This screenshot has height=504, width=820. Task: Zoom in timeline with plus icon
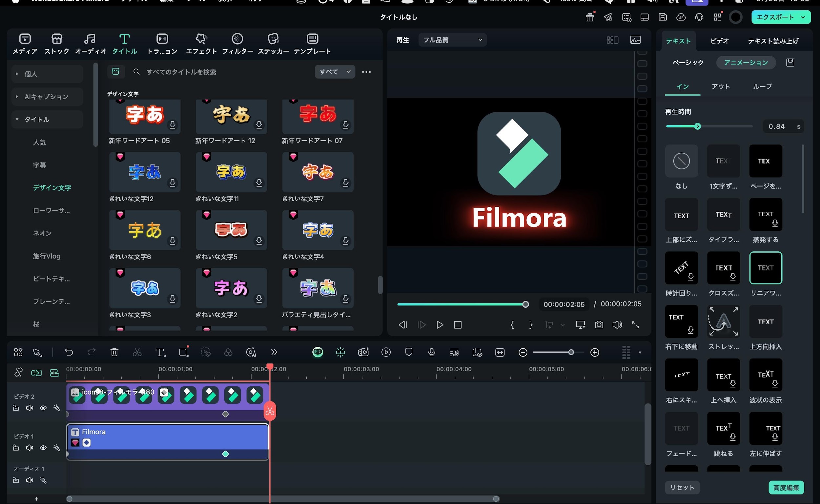pos(594,352)
